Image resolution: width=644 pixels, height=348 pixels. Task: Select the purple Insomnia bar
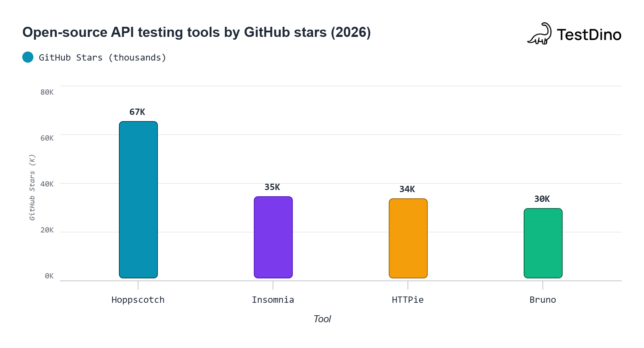point(273,237)
